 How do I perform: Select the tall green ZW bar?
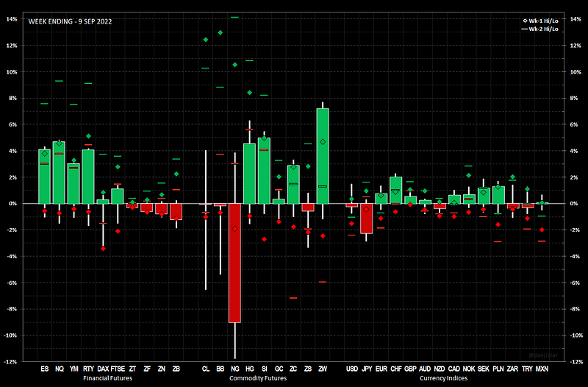tap(323, 156)
